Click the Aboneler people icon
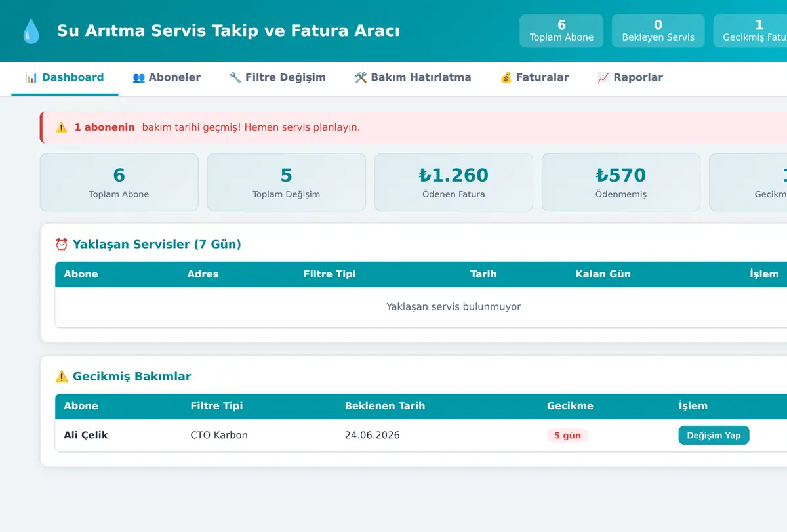This screenshot has width=787, height=532. [139, 77]
